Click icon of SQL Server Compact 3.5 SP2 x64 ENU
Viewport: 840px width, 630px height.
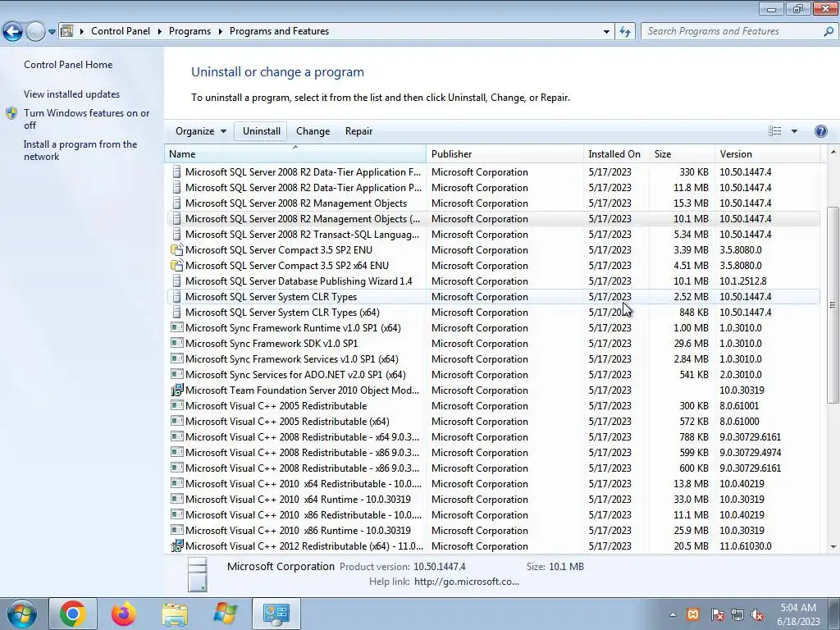tap(177, 265)
